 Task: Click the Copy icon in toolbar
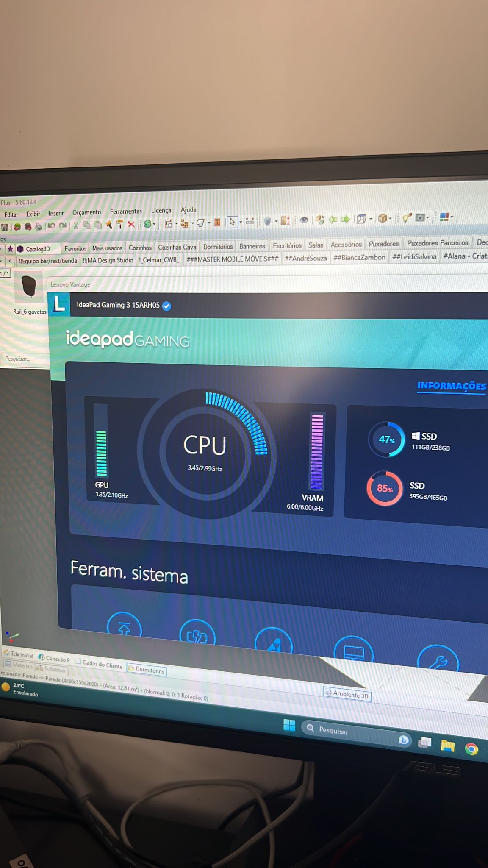pyautogui.click(x=87, y=225)
